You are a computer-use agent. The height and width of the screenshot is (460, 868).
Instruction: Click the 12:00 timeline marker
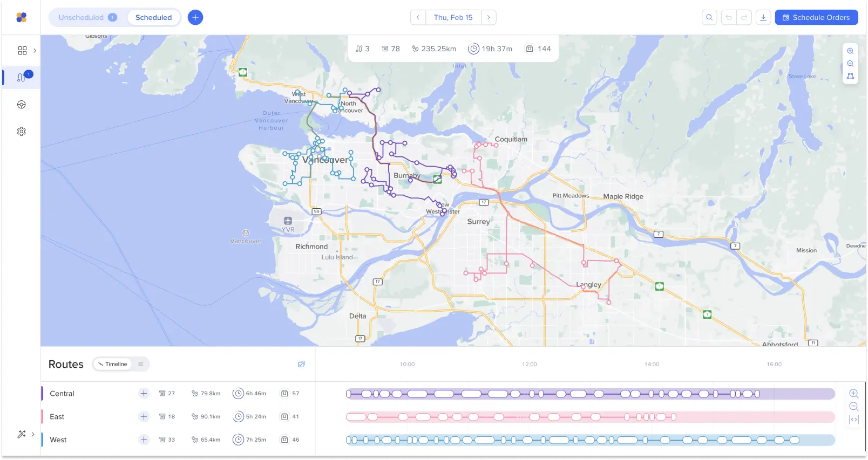tap(530, 365)
